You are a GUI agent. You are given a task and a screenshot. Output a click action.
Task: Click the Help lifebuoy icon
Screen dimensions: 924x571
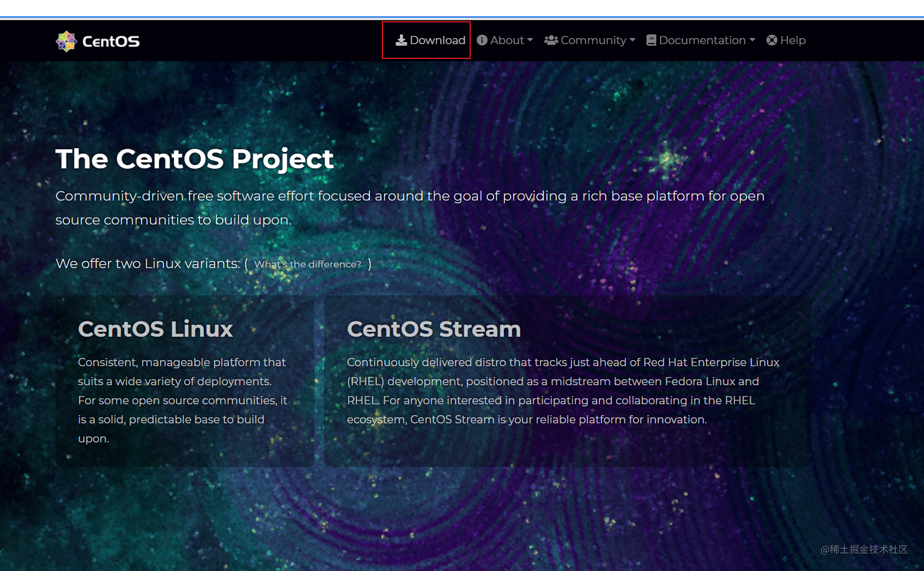click(x=772, y=40)
